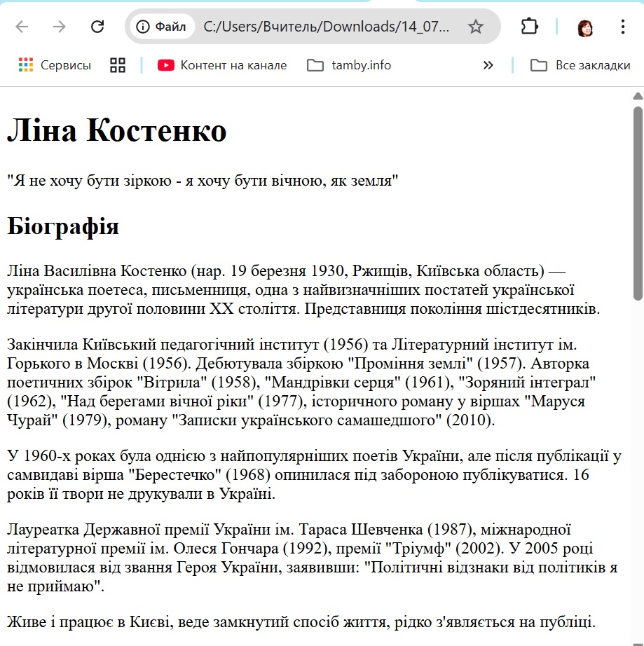Click the forward navigation arrow
Screen dimensions: 644x646
60,27
